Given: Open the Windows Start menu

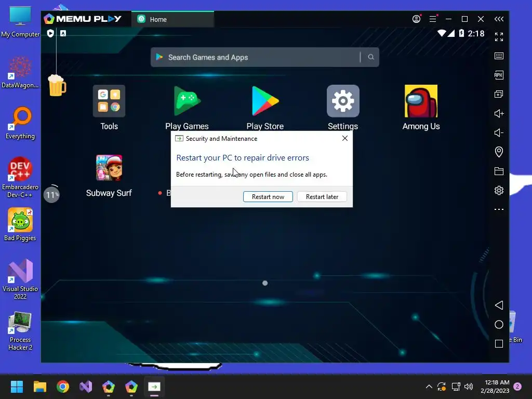Looking at the screenshot, I should (17, 387).
